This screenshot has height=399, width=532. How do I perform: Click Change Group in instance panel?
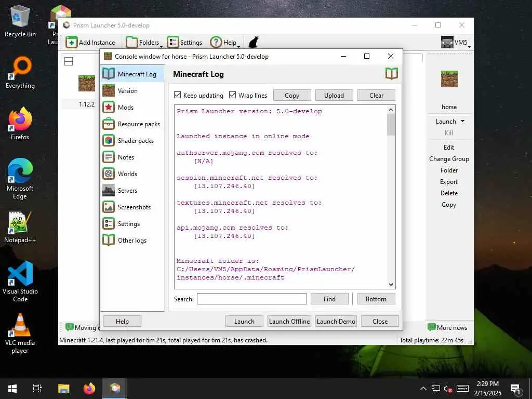(x=449, y=159)
